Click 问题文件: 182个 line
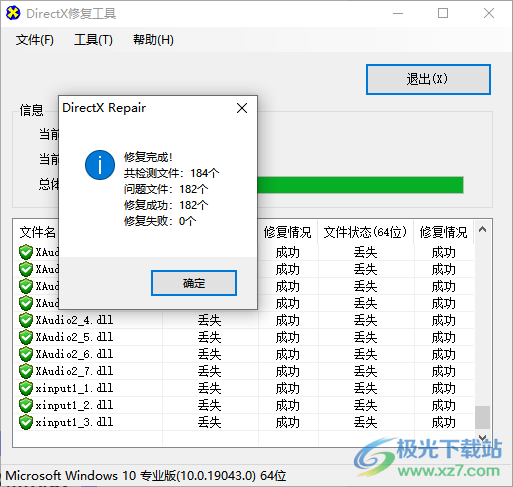513x487 pixels. coord(166,189)
